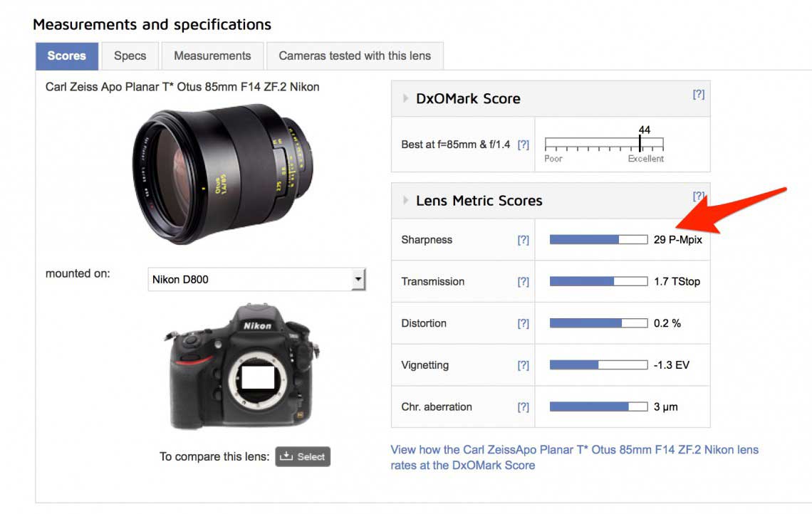Click the [?] next to Best at f=85mm

coord(523,145)
